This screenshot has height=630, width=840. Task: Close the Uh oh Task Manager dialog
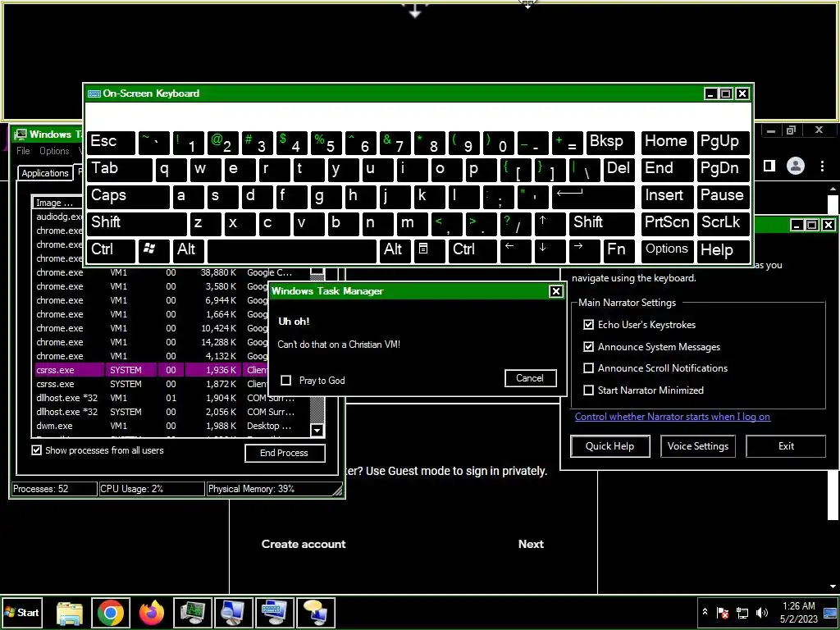pos(555,291)
